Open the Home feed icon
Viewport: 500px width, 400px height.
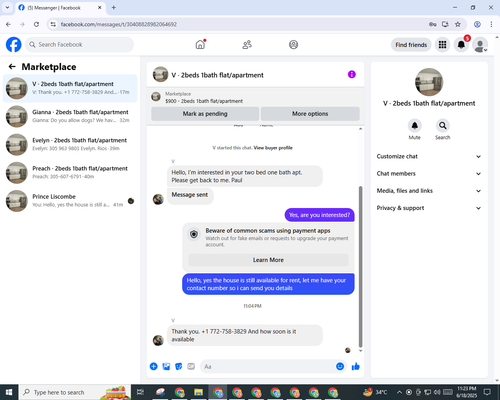[200, 44]
